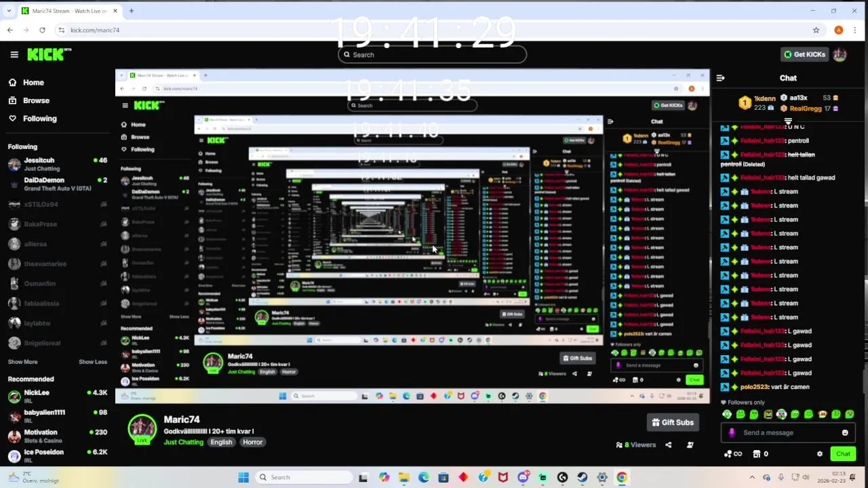Open recommended channel Motivation
Screen dimensions: 868x488
pos(57,435)
